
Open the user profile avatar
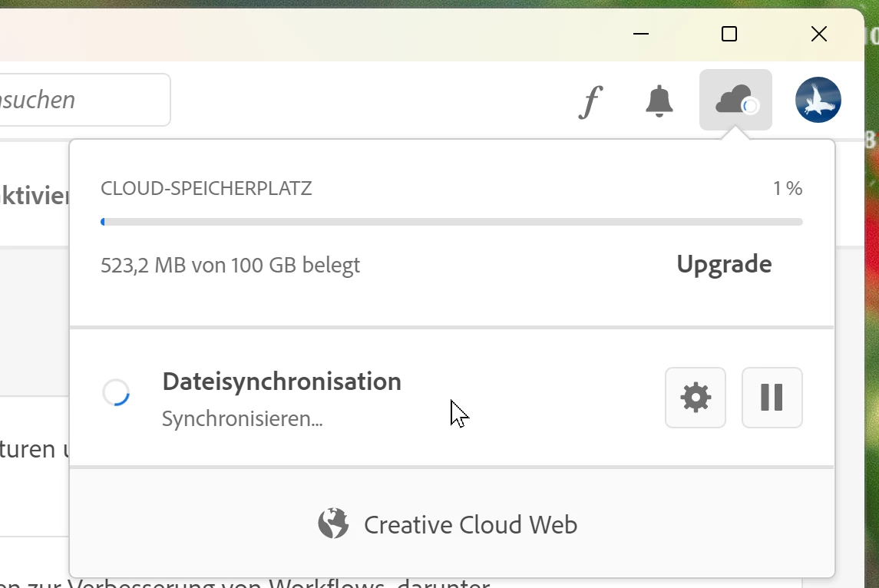[x=818, y=100]
